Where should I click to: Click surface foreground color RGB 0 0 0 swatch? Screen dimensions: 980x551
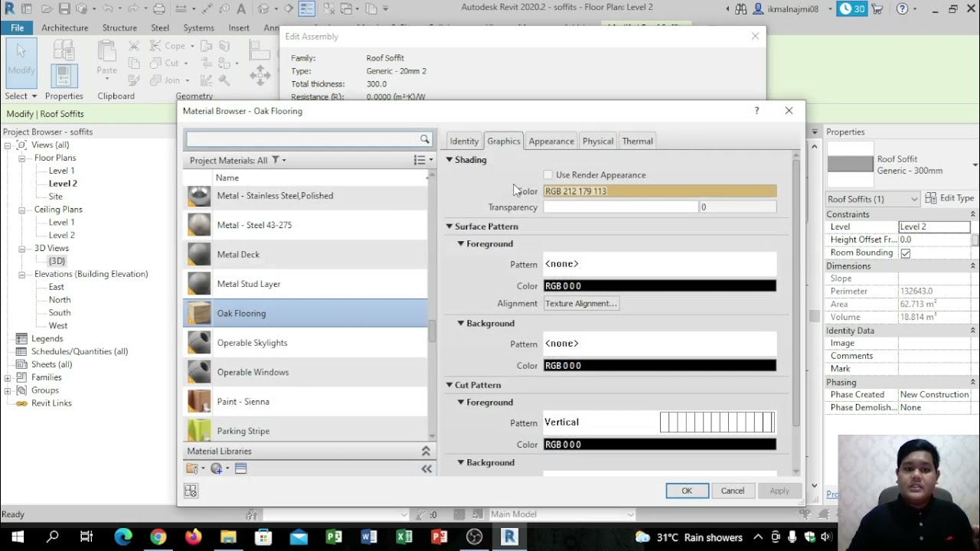pyautogui.click(x=659, y=286)
